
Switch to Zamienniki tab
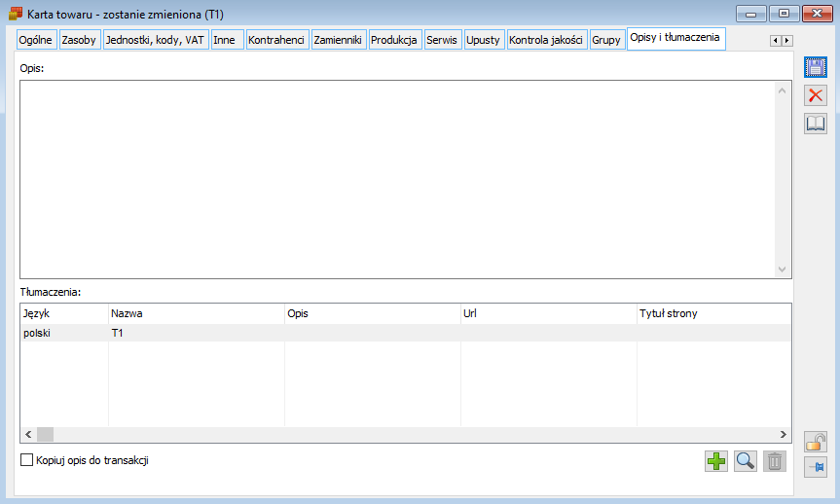339,40
